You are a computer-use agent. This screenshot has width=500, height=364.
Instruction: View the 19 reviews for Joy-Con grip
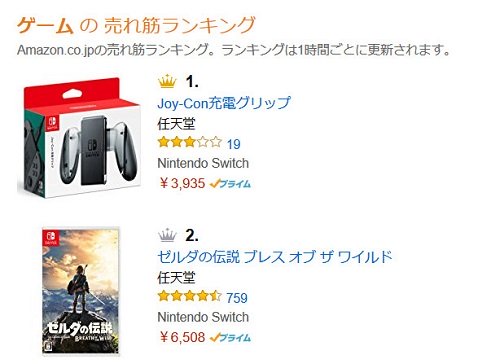tap(234, 144)
